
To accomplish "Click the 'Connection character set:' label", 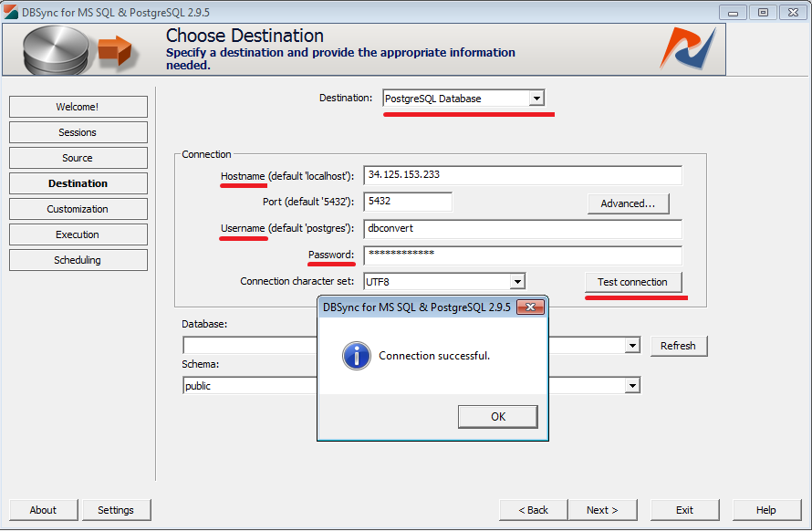I will (x=297, y=281).
